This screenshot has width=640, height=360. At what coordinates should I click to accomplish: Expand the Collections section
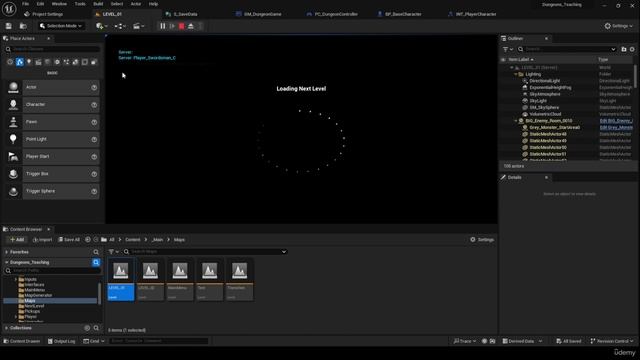point(7,328)
